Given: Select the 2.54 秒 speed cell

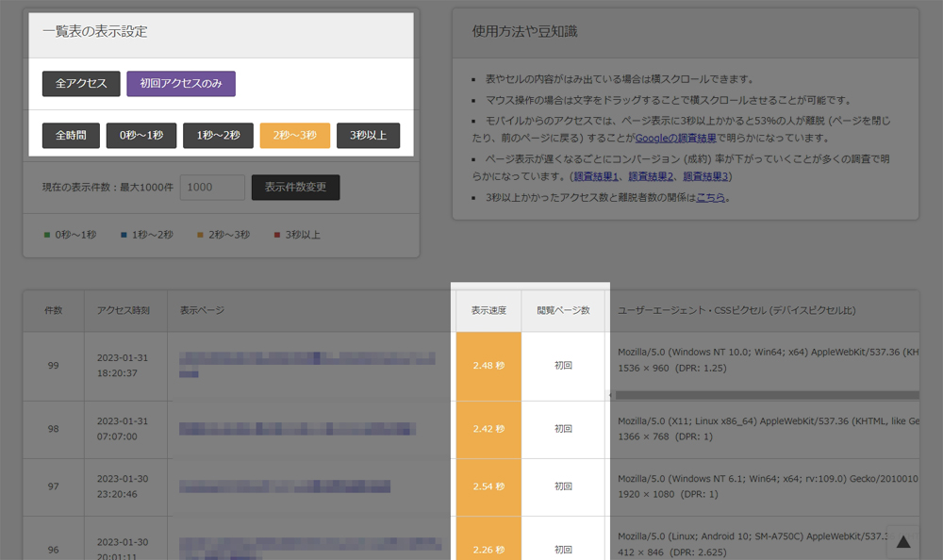Looking at the screenshot, I should click(488, 486).
